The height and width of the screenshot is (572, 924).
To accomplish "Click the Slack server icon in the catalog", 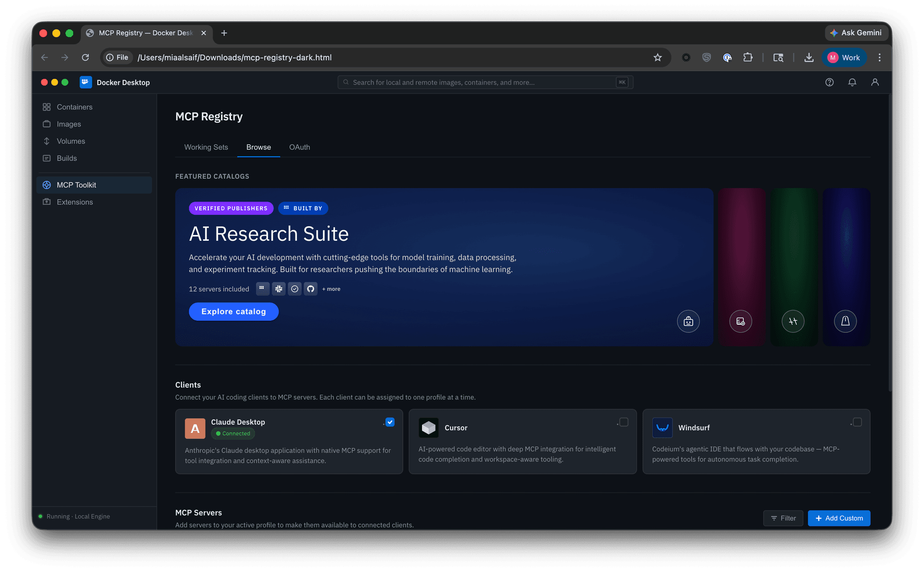I will click(x=279, y=289).
